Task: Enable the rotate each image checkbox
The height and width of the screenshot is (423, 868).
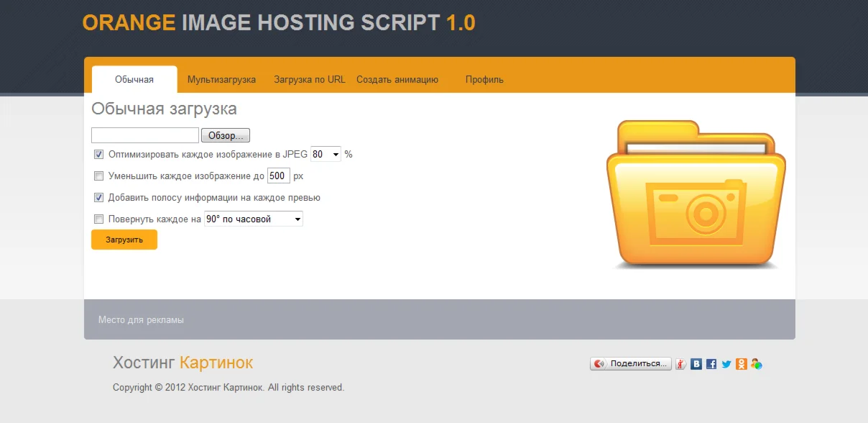Action: coord(99,219)
